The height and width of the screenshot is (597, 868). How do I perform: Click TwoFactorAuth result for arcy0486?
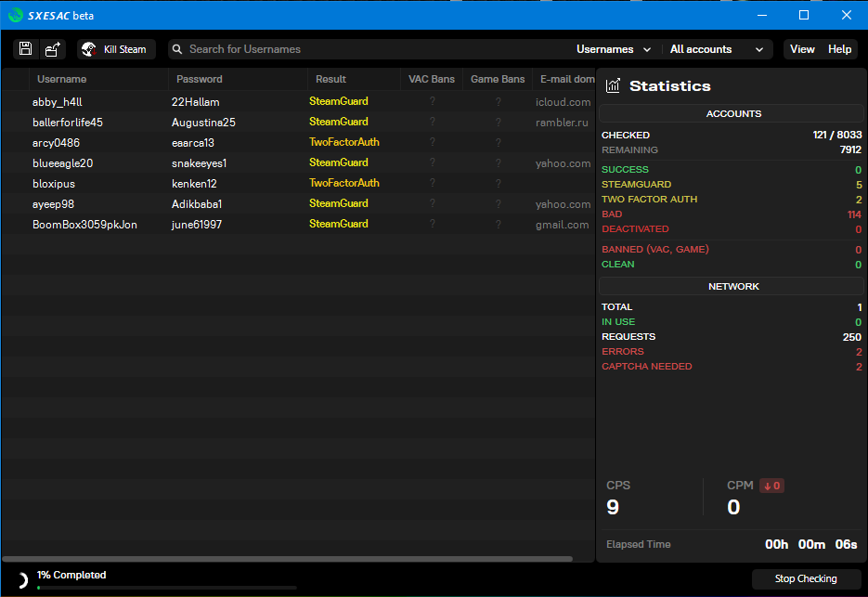coord(343,142)
